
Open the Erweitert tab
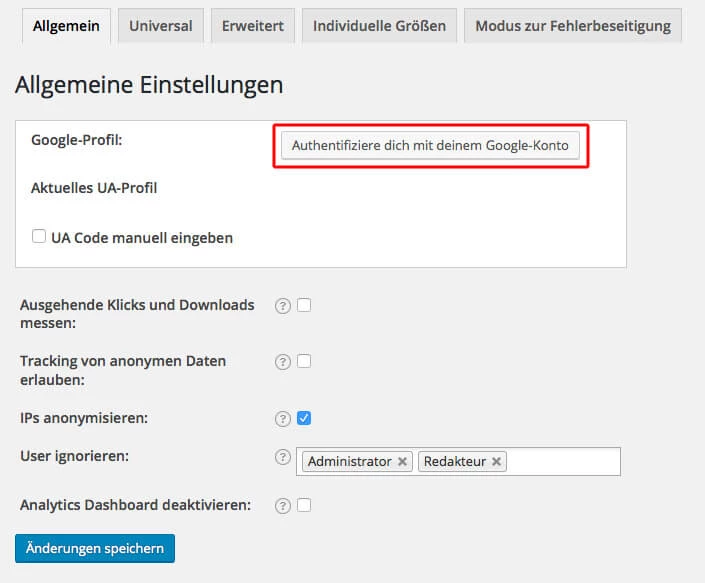pyautogui.click(x=253, y=26)
